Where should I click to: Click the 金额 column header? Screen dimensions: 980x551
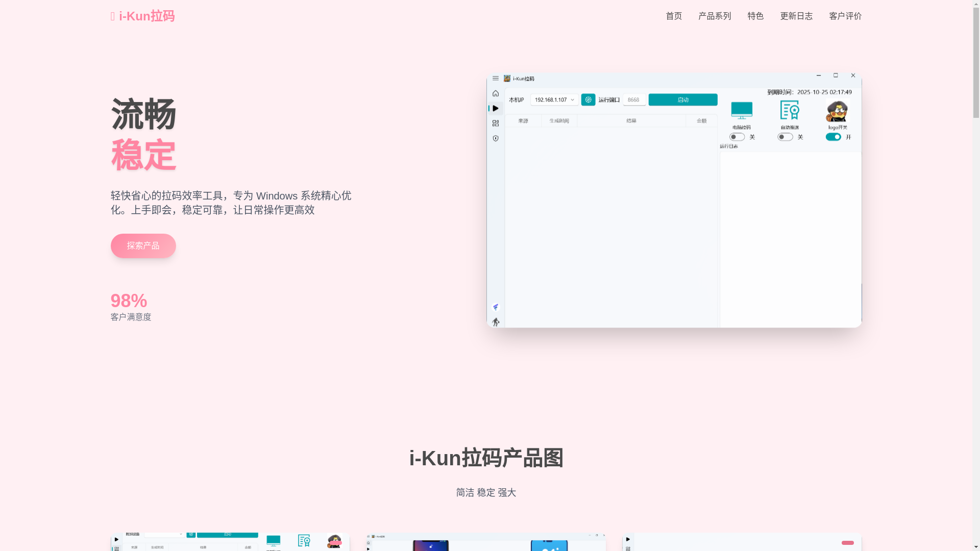(701, 121)
